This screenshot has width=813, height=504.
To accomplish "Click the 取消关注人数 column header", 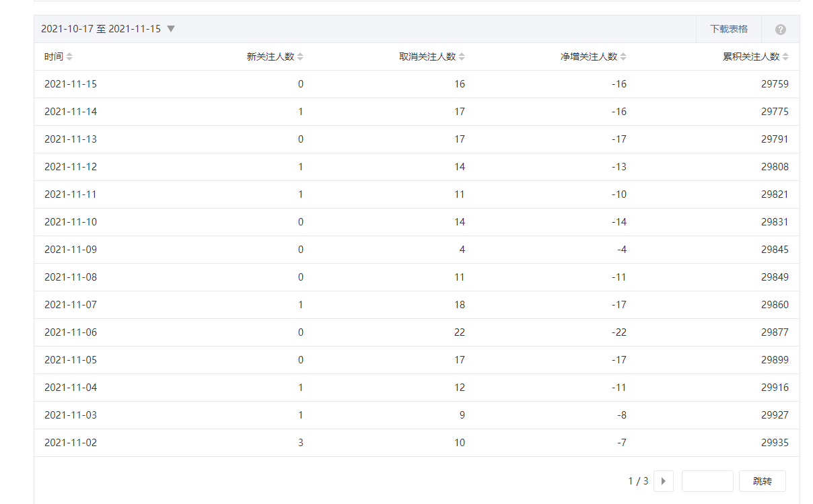I will (x=427, y=57).
